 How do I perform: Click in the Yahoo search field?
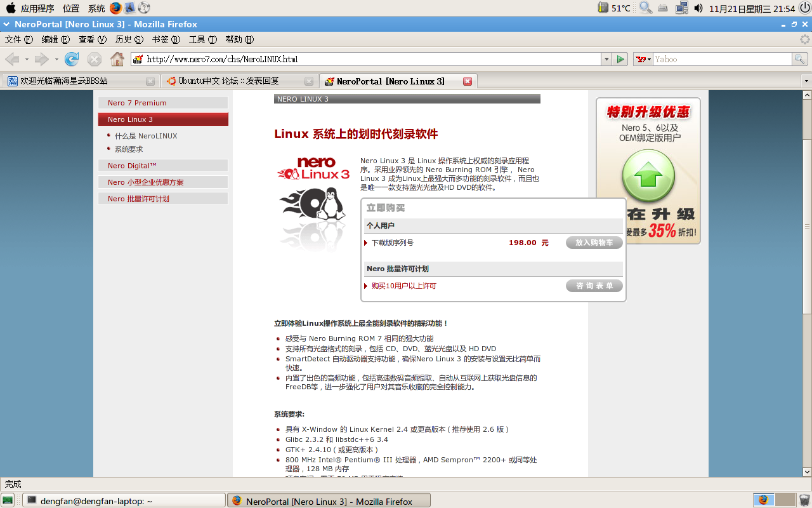click(x=723, y=59)
